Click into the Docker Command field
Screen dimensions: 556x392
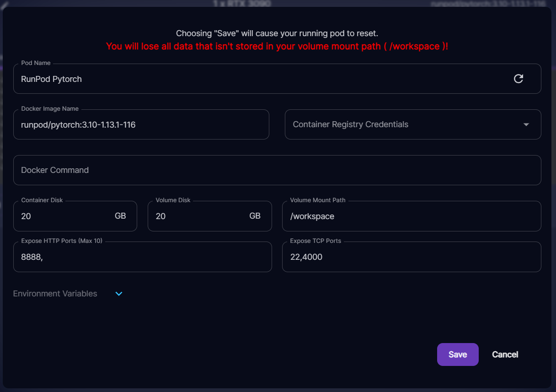coord(277,170)
